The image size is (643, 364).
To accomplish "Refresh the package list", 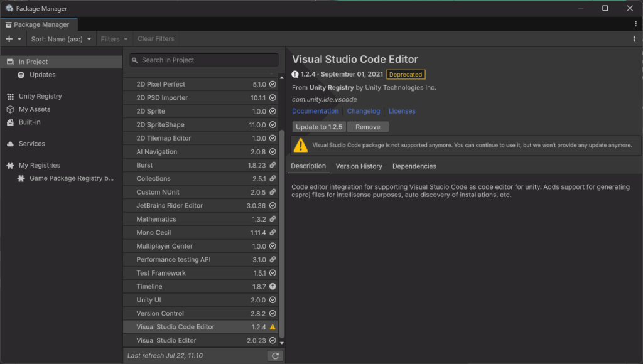I will point(275,356).
